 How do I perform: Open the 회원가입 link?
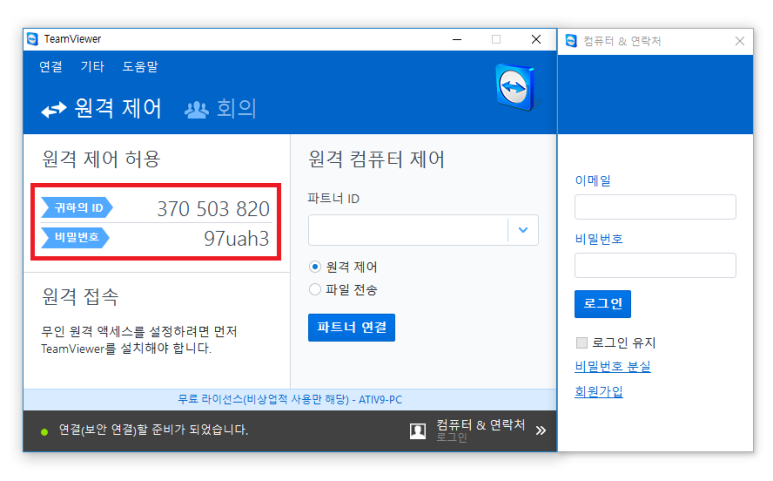coord(598,391)
